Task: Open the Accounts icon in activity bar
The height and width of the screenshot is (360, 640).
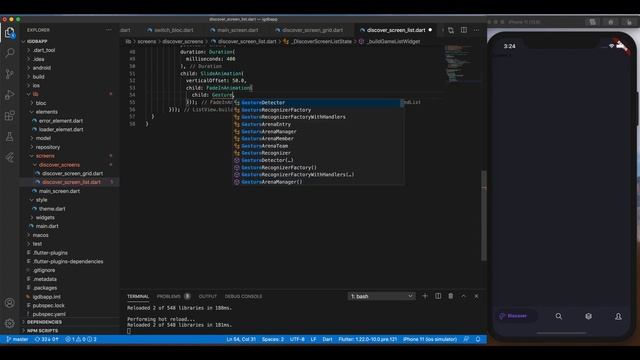Action: [x=10, y=303]
